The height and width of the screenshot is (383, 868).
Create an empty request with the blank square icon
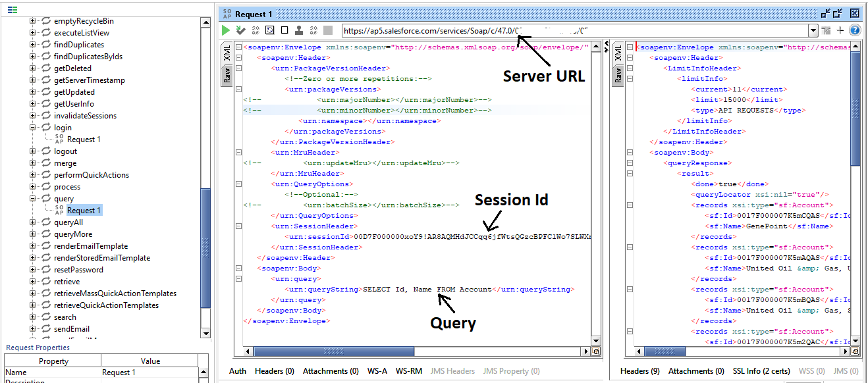coord(285,30)
